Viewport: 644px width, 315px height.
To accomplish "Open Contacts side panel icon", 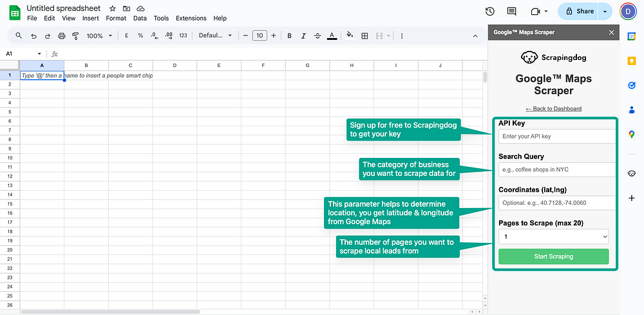I will tap(632, 110).
